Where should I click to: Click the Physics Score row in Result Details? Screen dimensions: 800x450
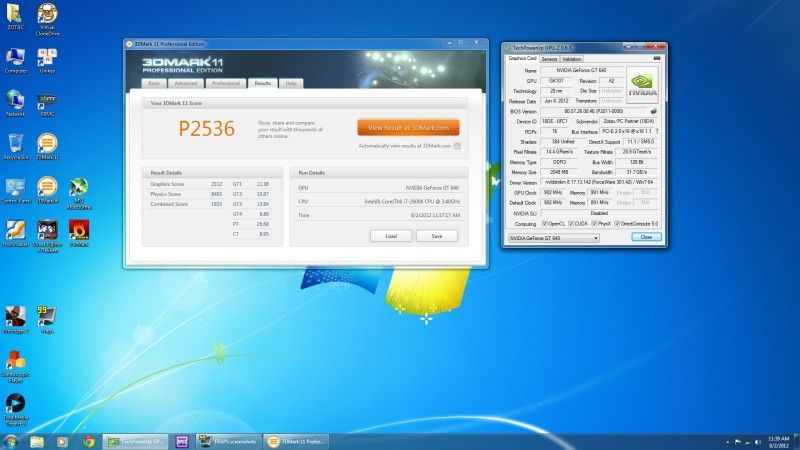186,194
